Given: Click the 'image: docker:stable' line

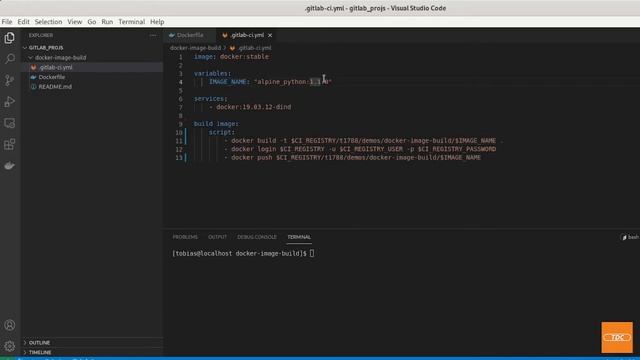Looking at the screenshot, I should 231,57.
